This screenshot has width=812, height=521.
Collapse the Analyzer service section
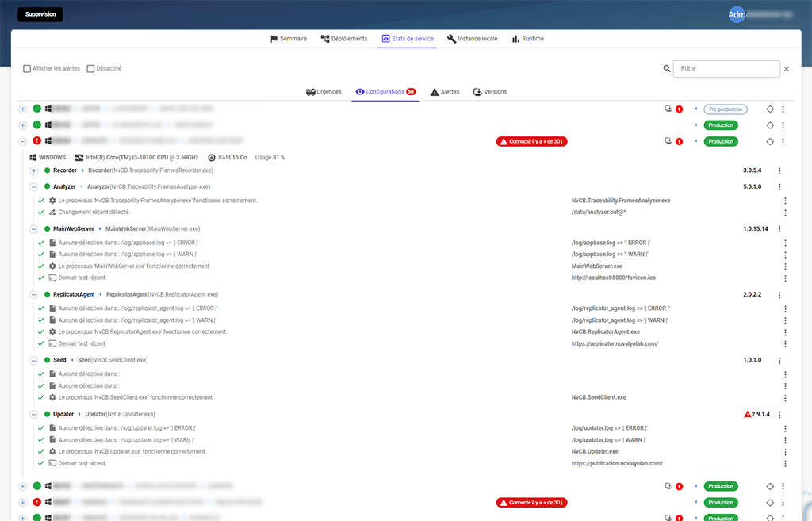(x=34, y=187)
